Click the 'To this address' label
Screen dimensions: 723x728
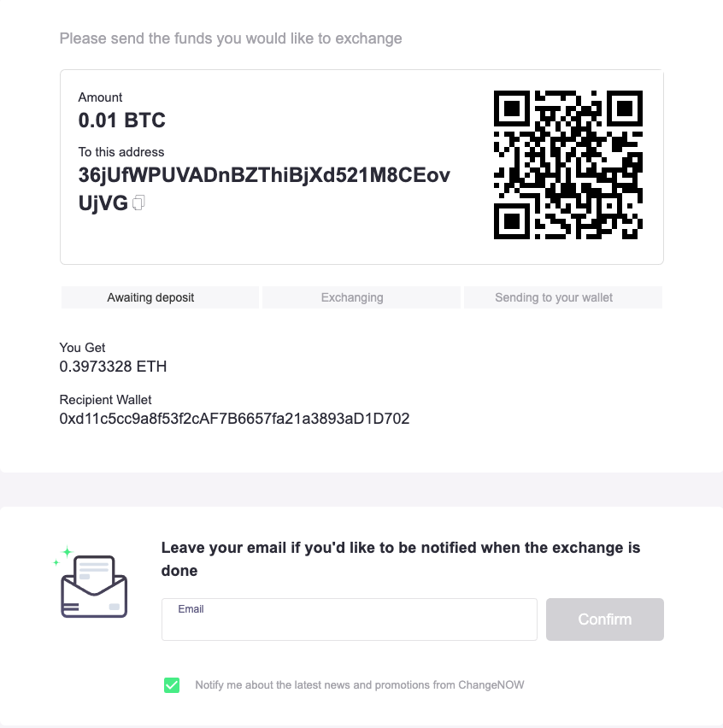pyautogui.click(x=121, y=152)
